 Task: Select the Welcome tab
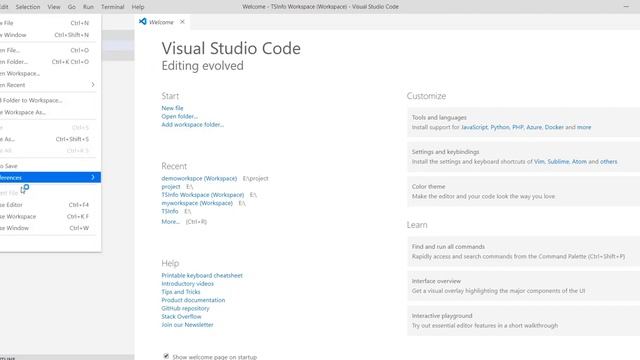[x=162, y=22]
